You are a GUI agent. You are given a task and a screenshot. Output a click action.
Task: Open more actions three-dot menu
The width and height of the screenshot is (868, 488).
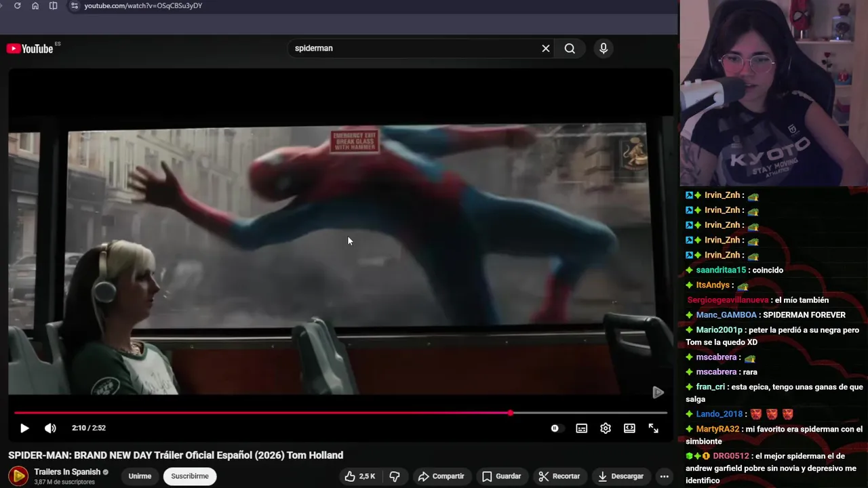pyautogui.click(x=664, y=476)
